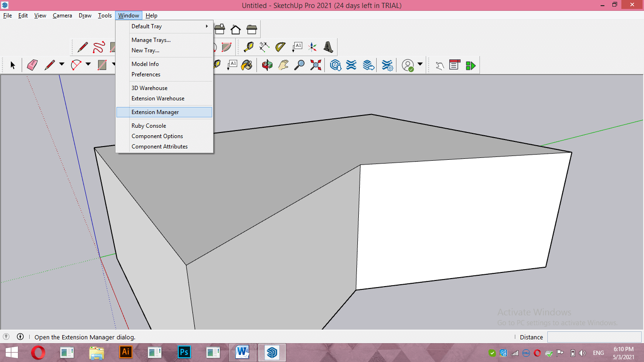Click the Text tool icon left of Paint Bucket
Screen dimensions: 644x362
[x=232, y=65]
